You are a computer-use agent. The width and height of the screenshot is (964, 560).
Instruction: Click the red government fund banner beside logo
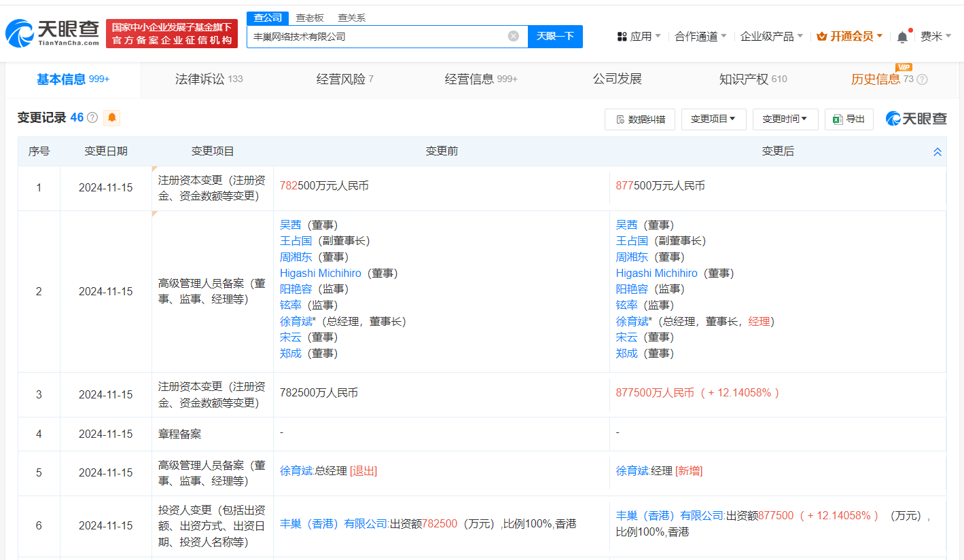pos(172,33)
